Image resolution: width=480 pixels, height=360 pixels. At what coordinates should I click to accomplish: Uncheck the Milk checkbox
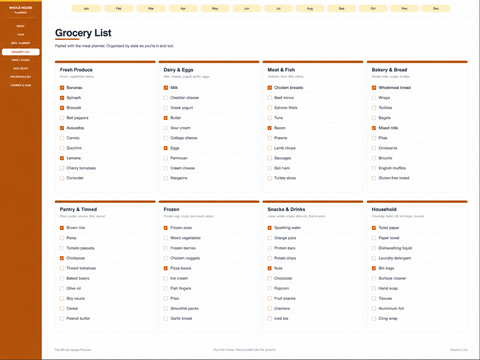(x=166, y=88)
